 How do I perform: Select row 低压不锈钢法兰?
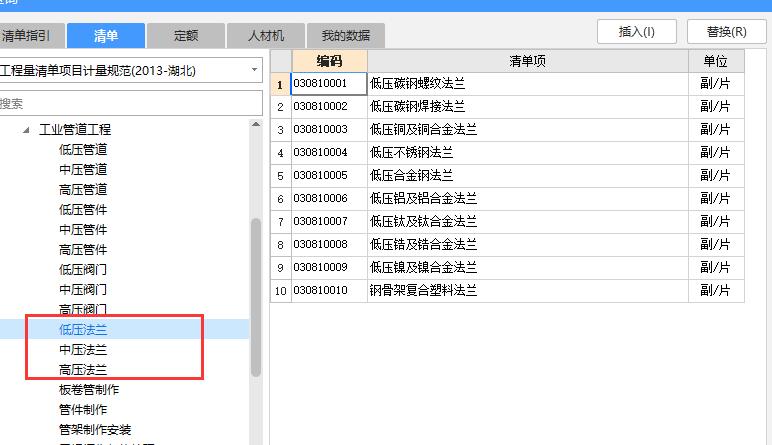pos(528,153)
